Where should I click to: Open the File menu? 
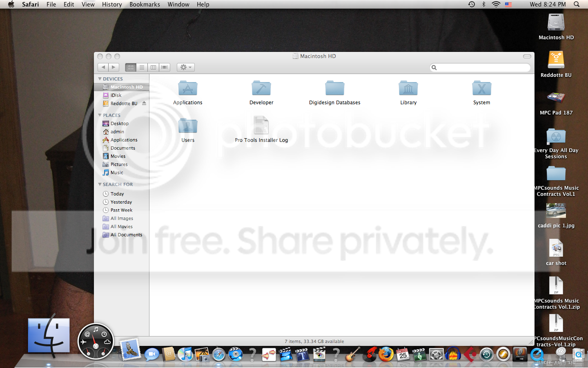pyautogui.click(x=51, y=4)
